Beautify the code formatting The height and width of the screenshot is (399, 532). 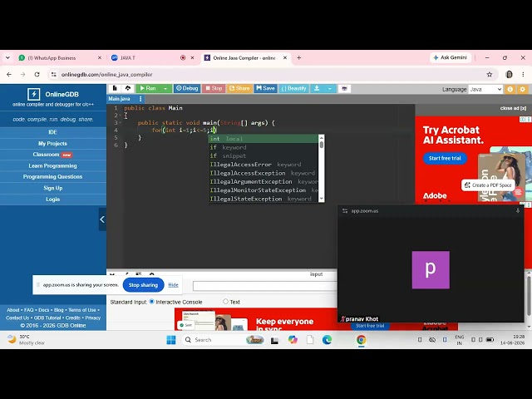point(293,88)
